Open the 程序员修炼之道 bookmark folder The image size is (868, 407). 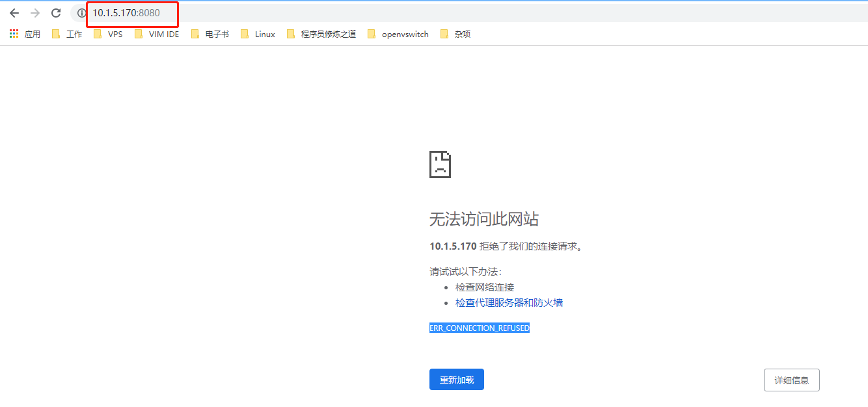[x=321, y=34]
